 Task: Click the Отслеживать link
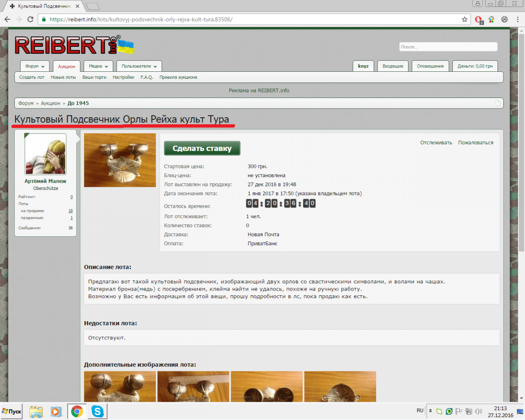pyautogui.click(x=436, y=143)
